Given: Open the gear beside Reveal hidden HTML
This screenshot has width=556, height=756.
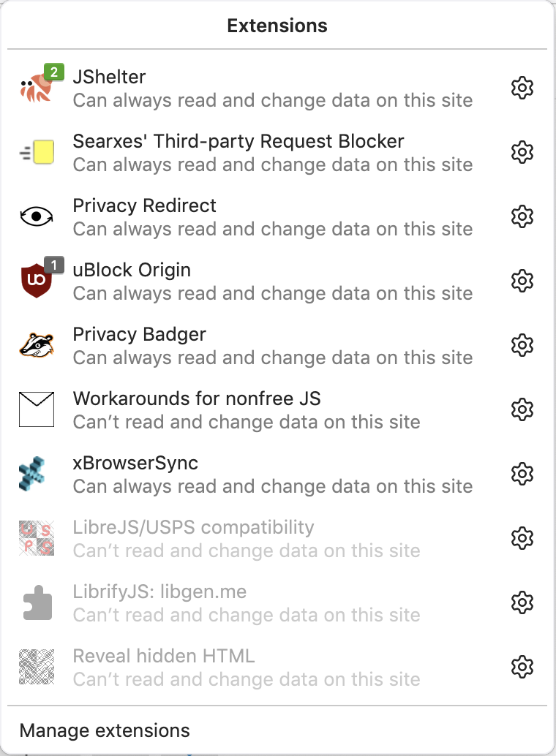Looking at the screenshot, I should [x=522, y=667].
